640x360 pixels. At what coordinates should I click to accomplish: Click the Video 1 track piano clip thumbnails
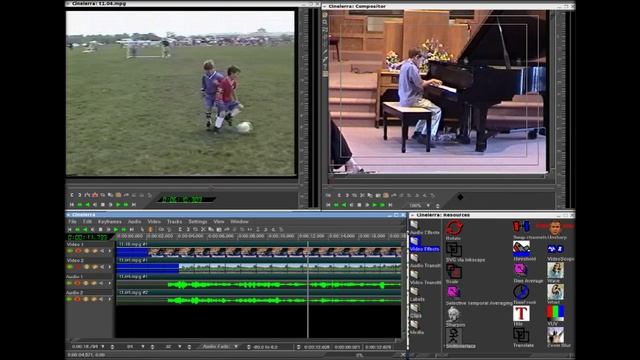click(x=274, y=252)
